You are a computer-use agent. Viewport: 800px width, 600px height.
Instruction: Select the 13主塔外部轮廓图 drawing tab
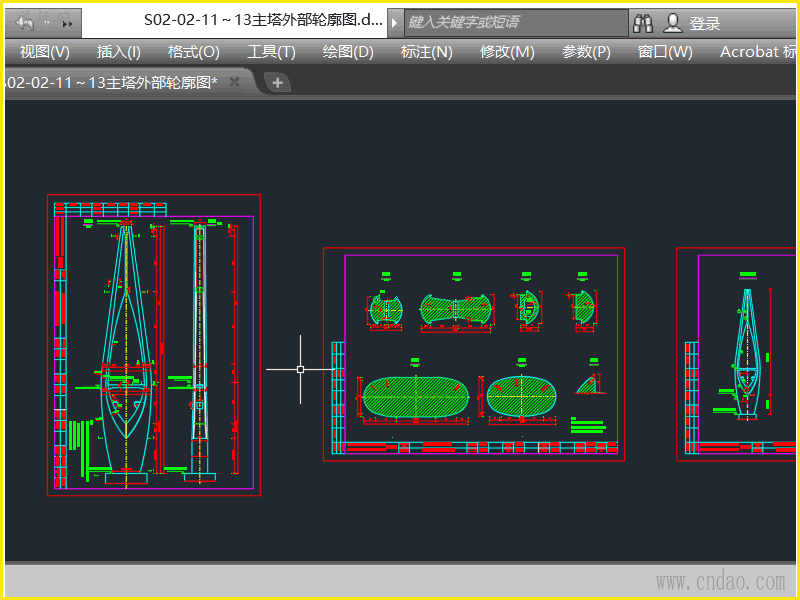110,83
